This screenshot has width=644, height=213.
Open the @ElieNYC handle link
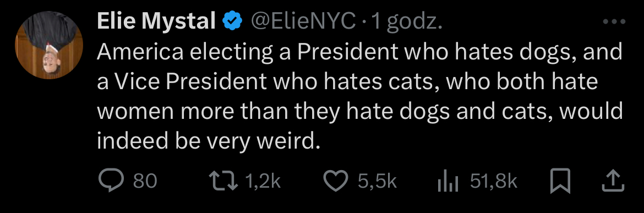(x=303, y=21)
